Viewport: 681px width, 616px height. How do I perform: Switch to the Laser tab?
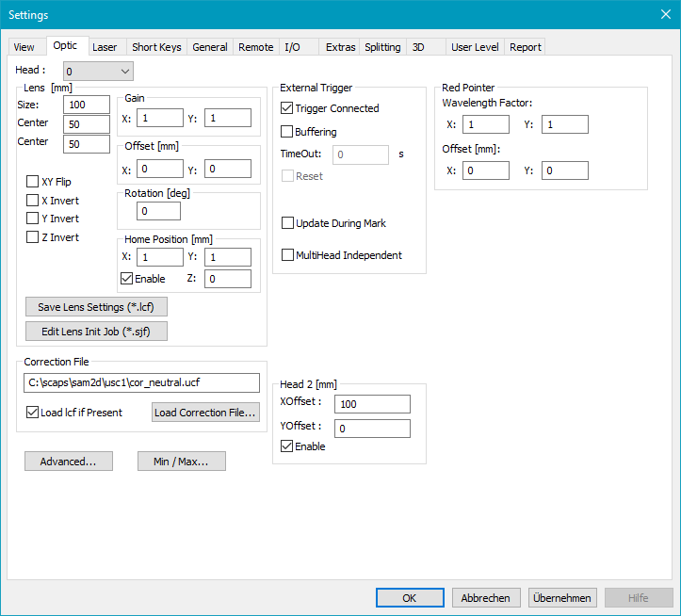pos(105,47)
